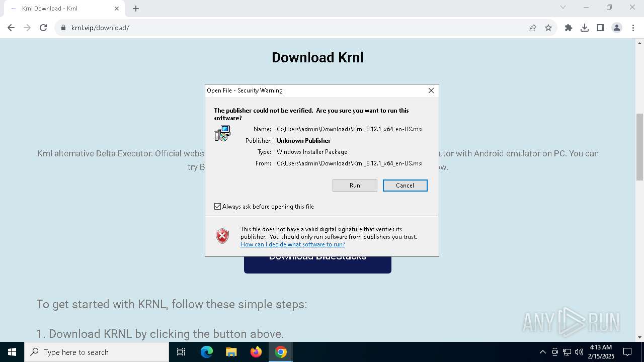This screenshot has height=362, width=644.
Task: Uncheck Always ask before opening this file
Action: 218,207
